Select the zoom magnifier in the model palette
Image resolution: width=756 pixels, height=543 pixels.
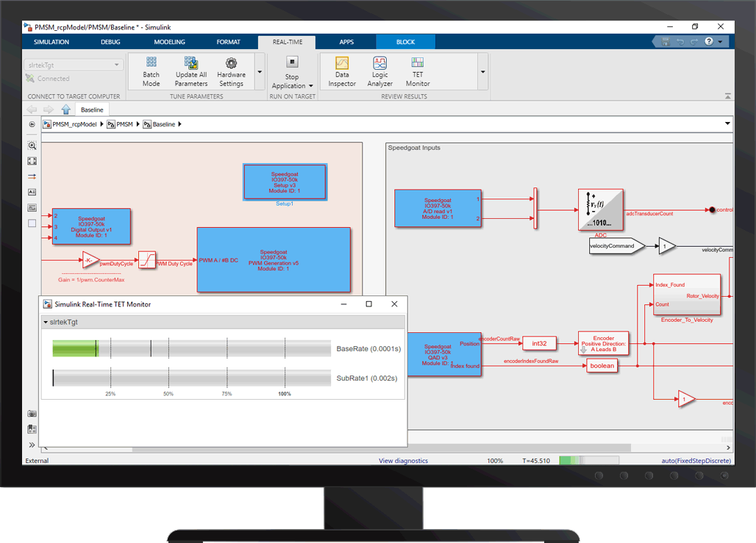point(32,146)
